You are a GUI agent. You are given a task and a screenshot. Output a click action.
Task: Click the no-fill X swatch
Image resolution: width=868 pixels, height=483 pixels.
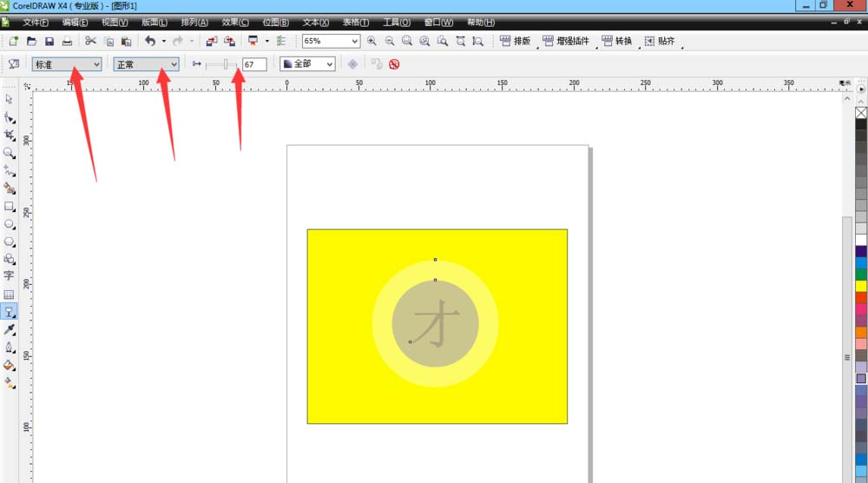tap(861, 112)
